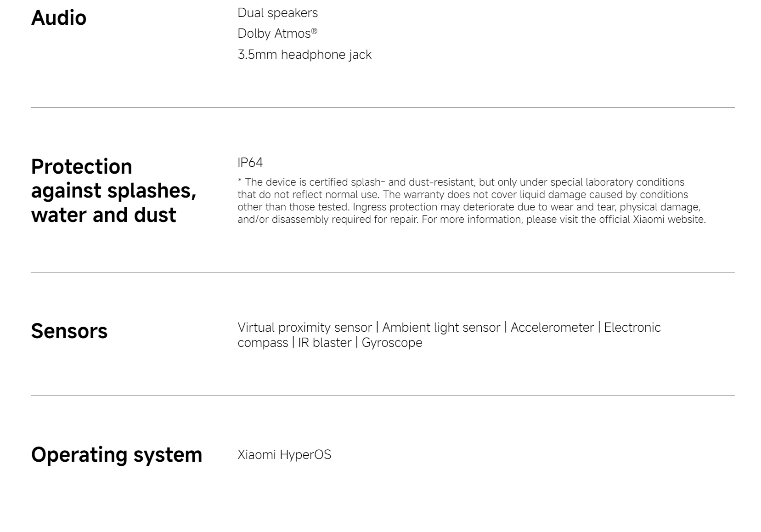Select the IP64 rating text
761x532 pixels.
250,163
